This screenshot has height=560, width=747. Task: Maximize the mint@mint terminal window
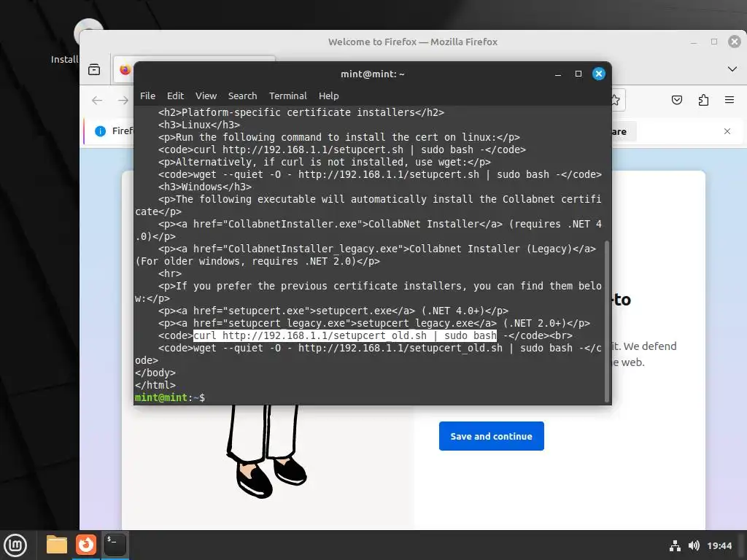[x=578, y=74]
